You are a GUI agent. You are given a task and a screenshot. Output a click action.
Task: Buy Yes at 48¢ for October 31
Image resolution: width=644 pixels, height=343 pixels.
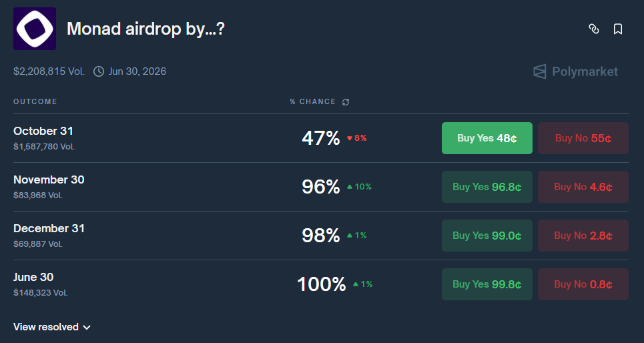click(487, 138)
